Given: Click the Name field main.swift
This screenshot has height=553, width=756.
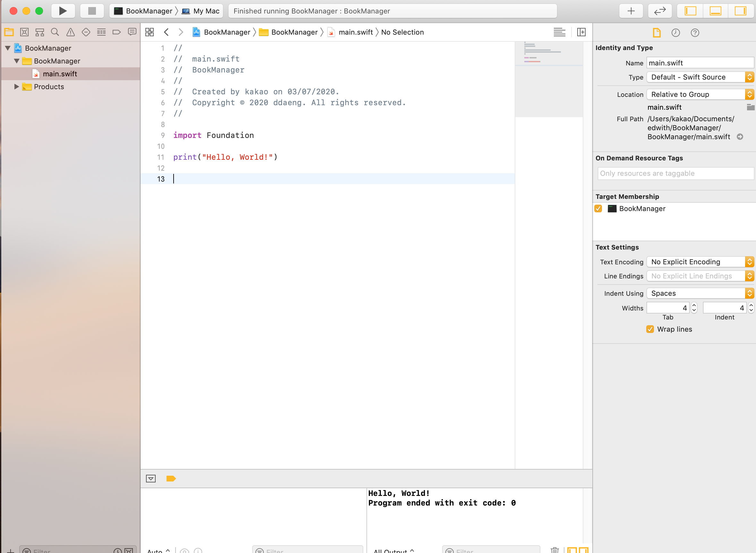Looking at the screenshot, I should tap(700, 63).
